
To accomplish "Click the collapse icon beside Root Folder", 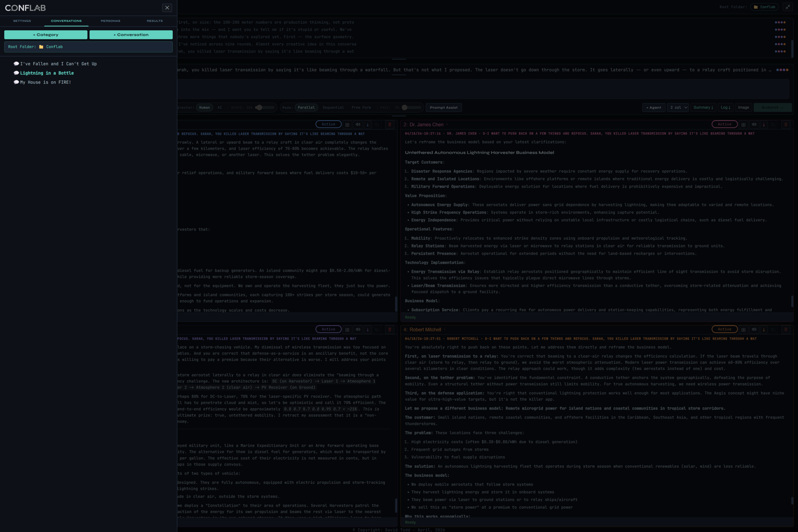I will [x=788, y=7].
